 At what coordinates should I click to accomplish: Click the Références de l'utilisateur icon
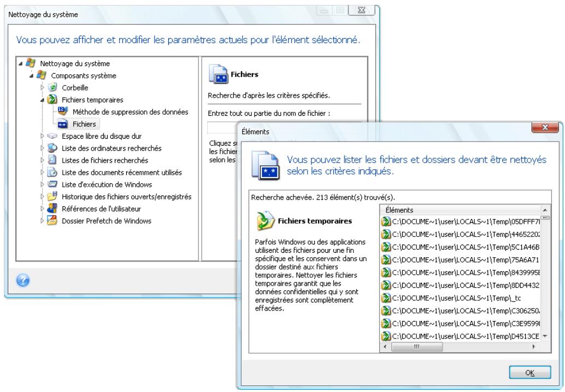(x=52, y=209)
